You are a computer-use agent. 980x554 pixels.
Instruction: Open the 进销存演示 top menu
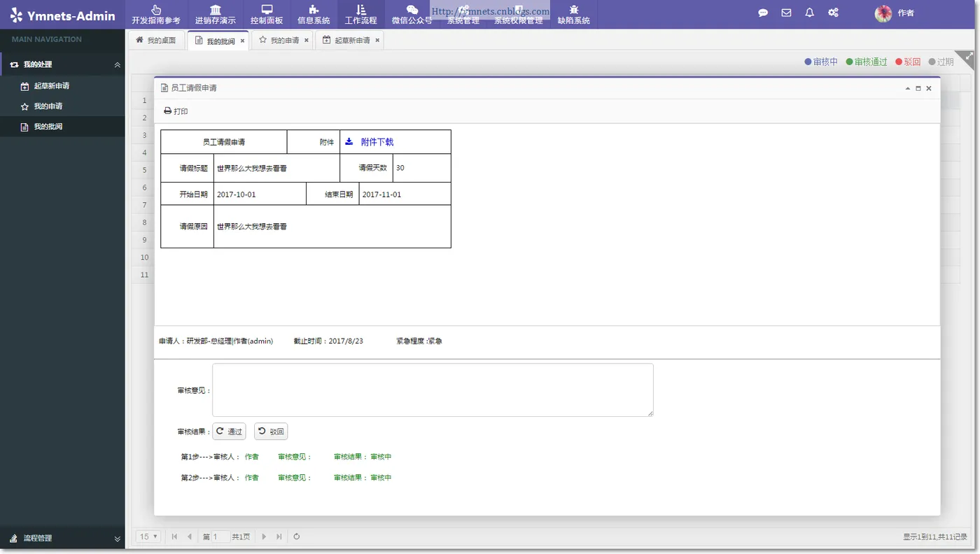click(216, 15)
